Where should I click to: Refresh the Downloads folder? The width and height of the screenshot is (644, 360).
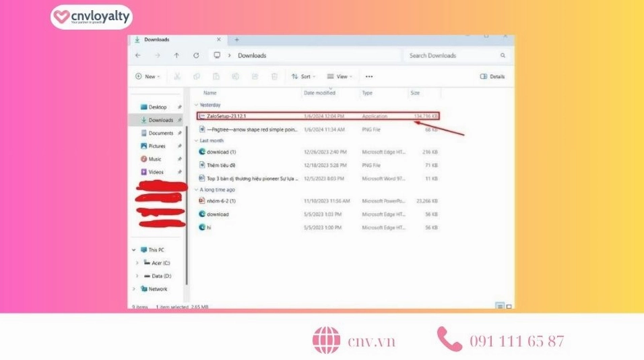[196, 55]
